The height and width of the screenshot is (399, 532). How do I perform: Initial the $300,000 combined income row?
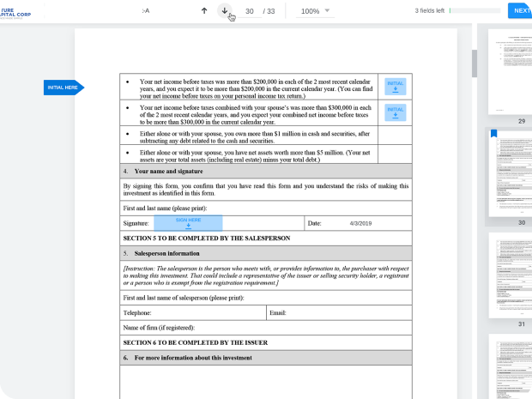pyautogui.click(x=396, y=112)
